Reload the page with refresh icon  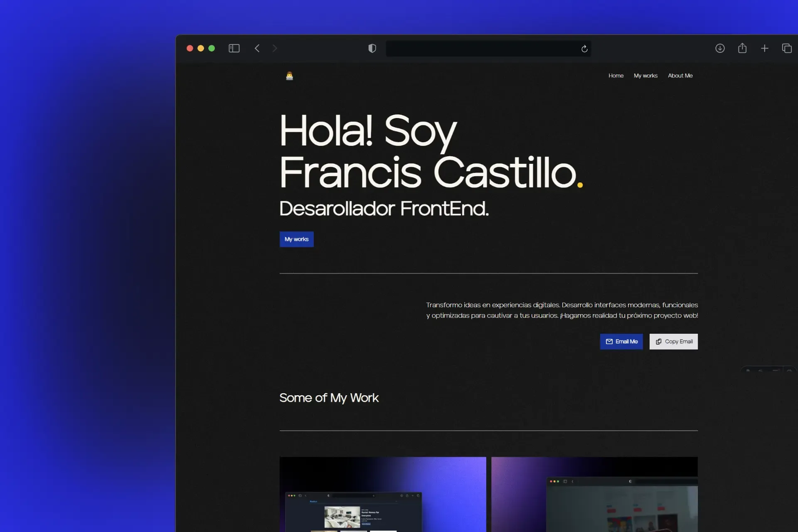point(584,49)
